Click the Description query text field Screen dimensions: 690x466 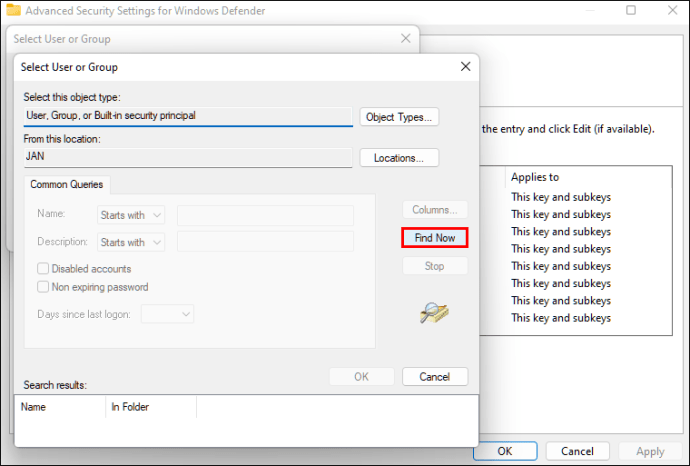pos(265,242)
